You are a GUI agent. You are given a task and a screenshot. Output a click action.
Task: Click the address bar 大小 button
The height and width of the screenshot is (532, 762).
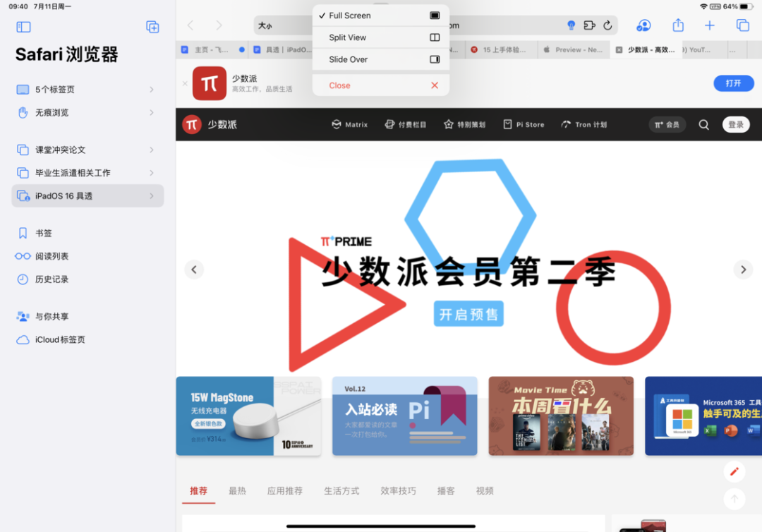[x=265, y=25]
